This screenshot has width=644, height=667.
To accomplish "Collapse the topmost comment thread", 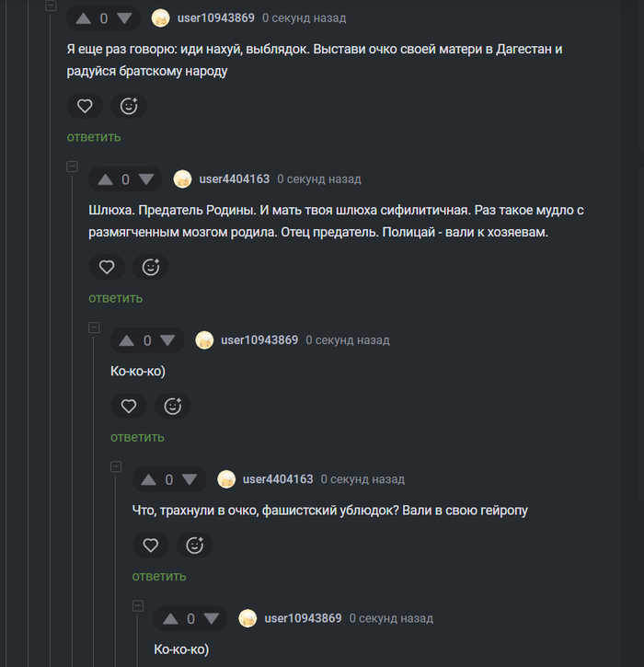I will click(x=51, y=6).
